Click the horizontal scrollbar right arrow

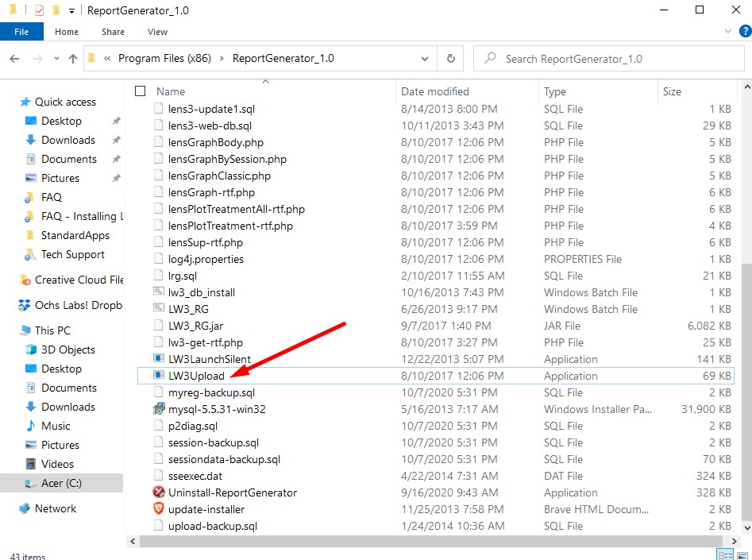pyautogui.click(x=734, y=541)
